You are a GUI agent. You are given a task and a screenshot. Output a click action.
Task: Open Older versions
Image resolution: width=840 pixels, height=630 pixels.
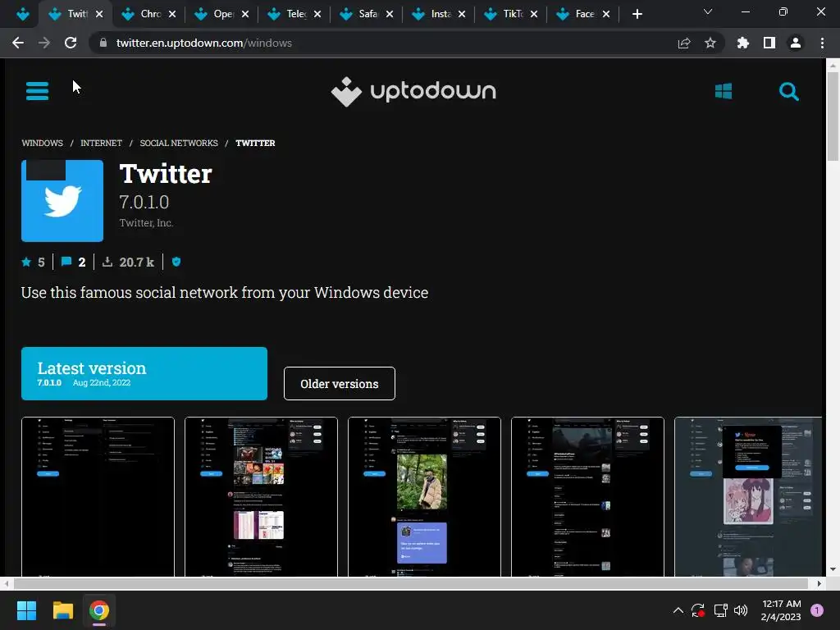coord(340,384)
